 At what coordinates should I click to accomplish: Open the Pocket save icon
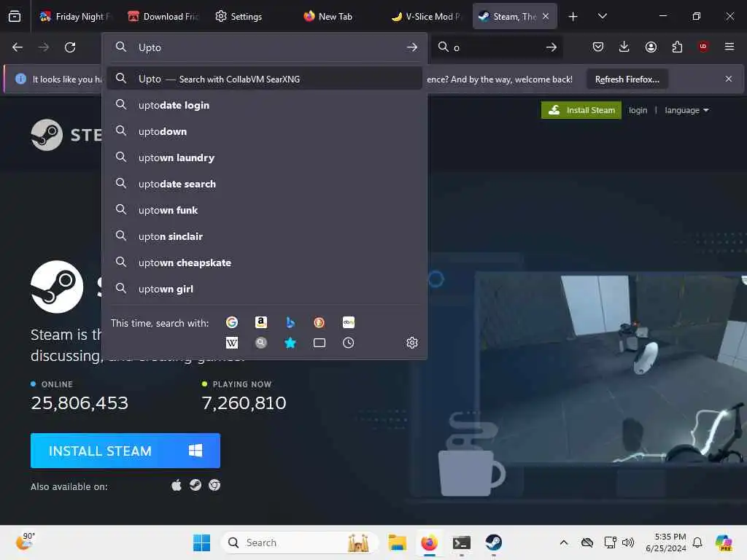tap(598, 47)
